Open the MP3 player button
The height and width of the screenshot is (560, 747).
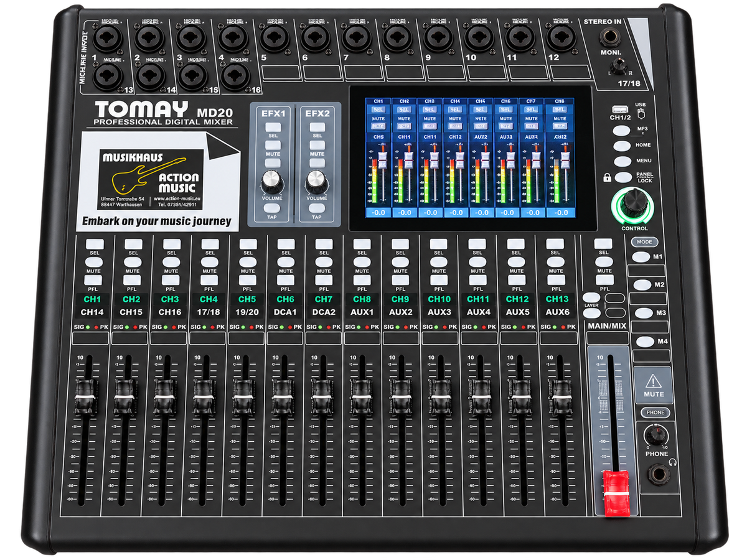click(622, 131)
